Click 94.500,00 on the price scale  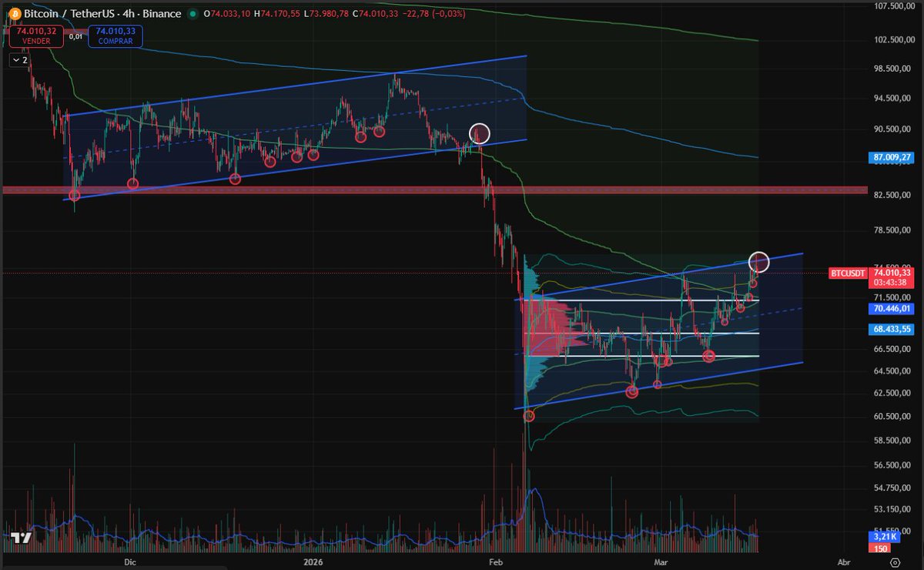(x=894, y=99)
